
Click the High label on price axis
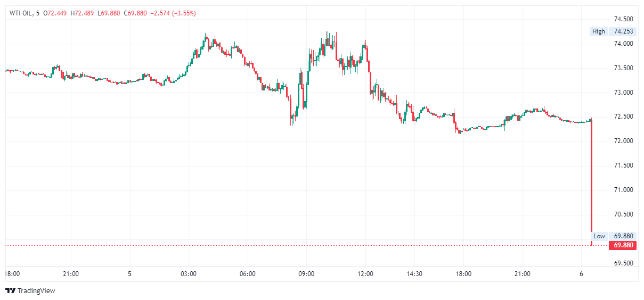tap(598, 31)
